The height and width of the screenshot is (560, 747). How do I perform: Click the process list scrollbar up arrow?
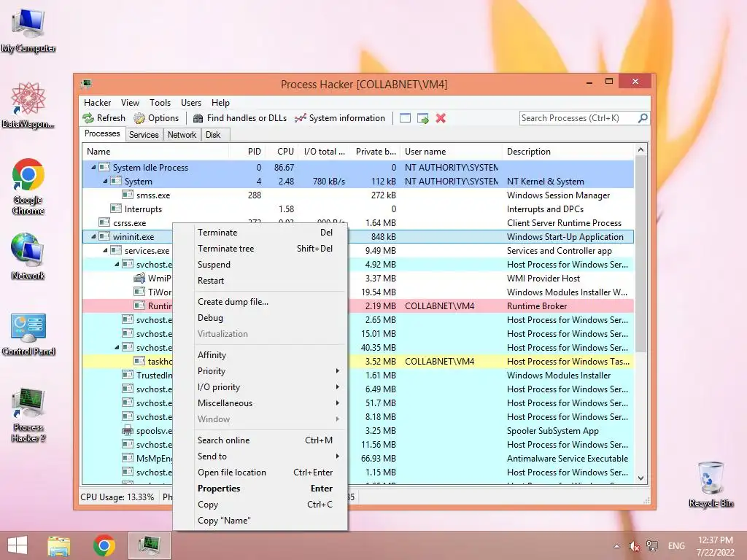(640, 150)
